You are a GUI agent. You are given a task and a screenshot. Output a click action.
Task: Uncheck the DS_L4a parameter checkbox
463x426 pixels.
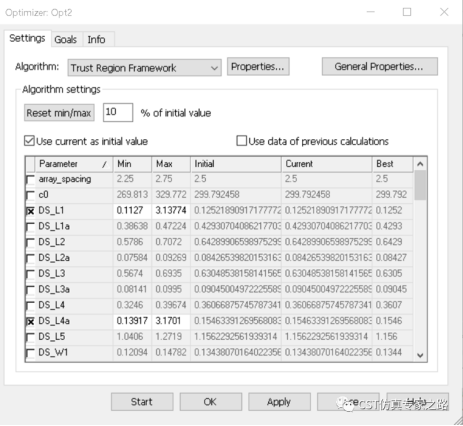pyautogui.click(x=30, y=322)
